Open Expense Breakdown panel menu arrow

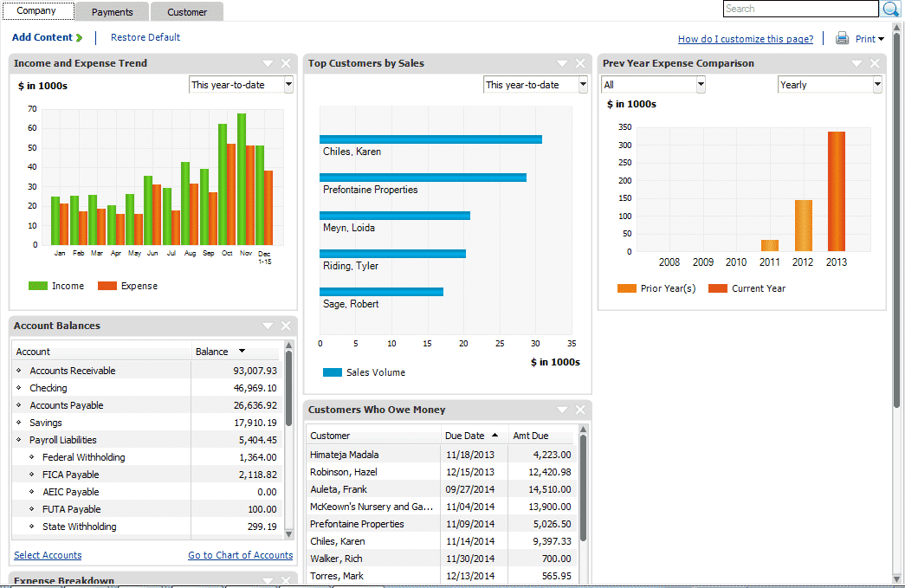pyautogui.click(x=268, y=580)
